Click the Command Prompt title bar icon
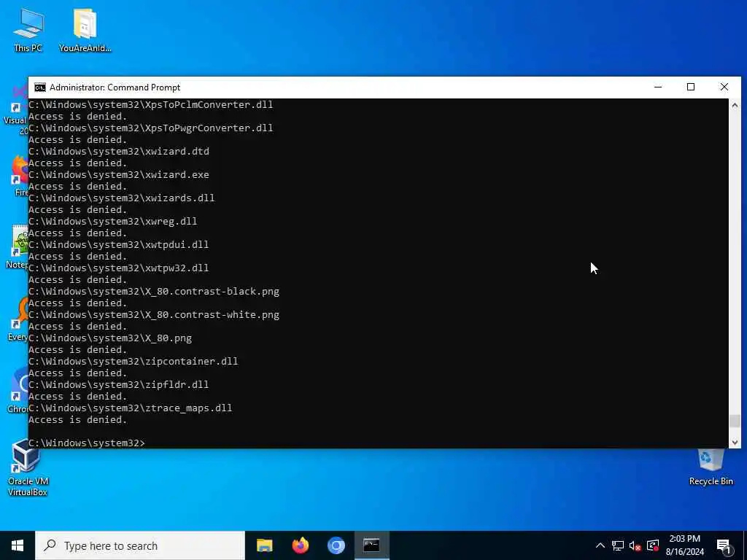 pyautogui.click(x=40, y=87)
